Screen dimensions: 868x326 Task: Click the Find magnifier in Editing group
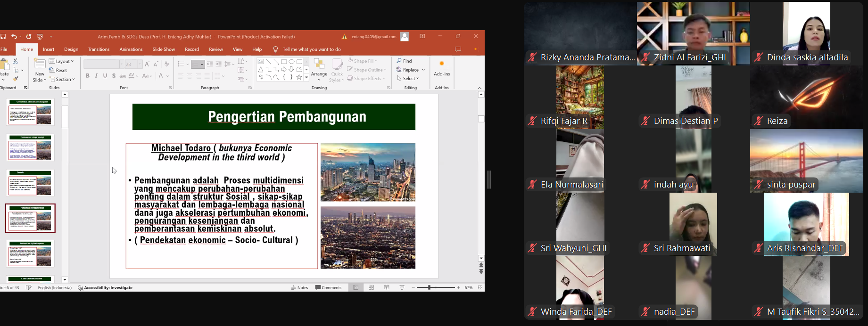tap(404, 61)
